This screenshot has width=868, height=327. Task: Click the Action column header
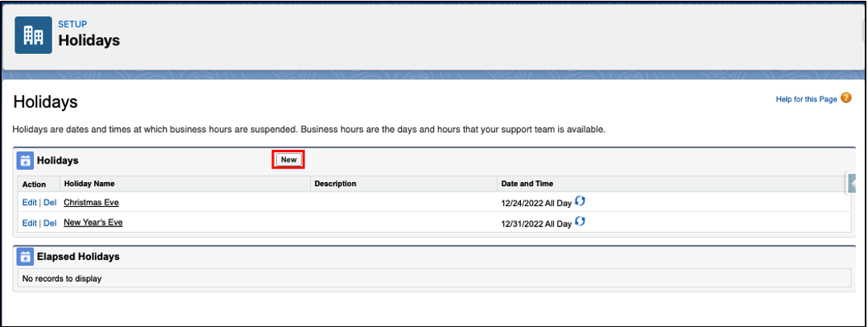coord(34,184)
